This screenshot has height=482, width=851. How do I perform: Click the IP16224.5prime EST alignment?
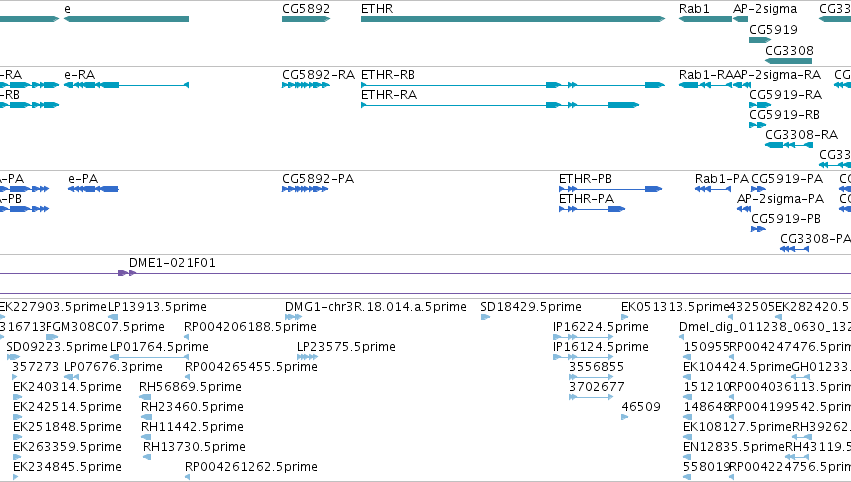click(x=583, y=337)
